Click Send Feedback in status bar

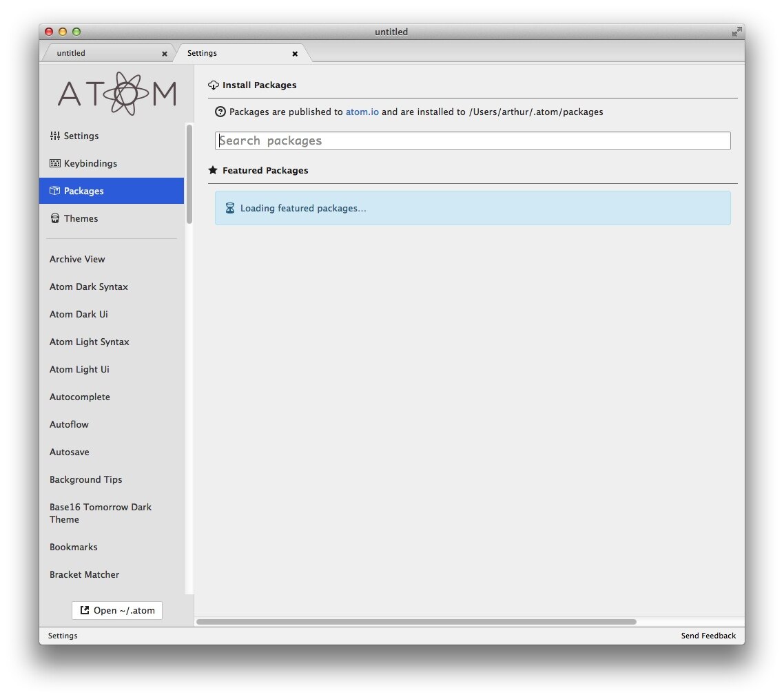(x=708, y=636)
